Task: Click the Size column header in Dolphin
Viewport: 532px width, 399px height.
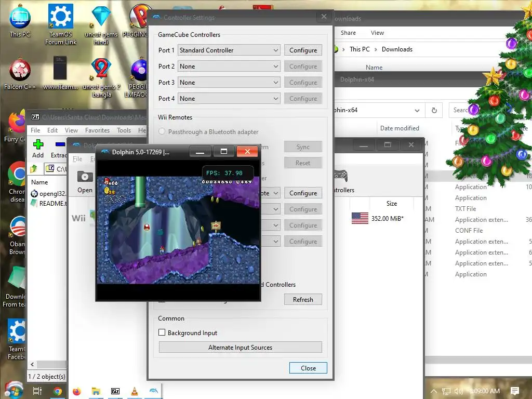Action: (x=392, y=203)
